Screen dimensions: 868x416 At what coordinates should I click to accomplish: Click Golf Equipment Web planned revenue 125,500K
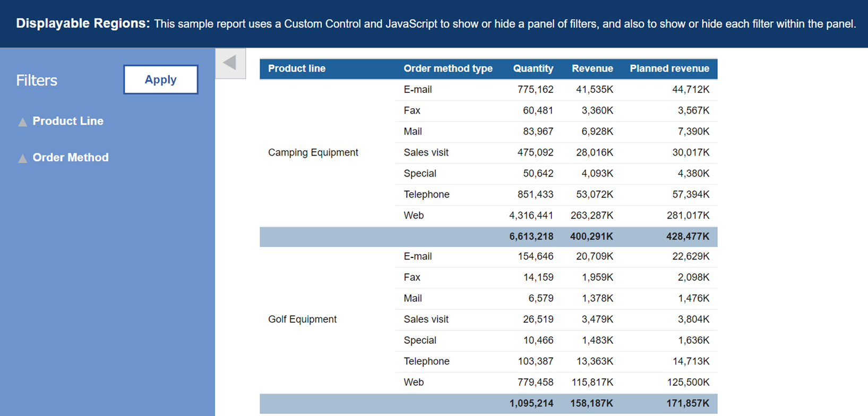click(688, 382)
